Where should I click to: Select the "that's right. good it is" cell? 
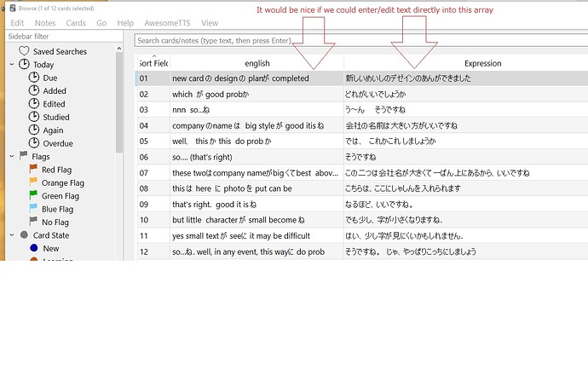coord(257,204)
